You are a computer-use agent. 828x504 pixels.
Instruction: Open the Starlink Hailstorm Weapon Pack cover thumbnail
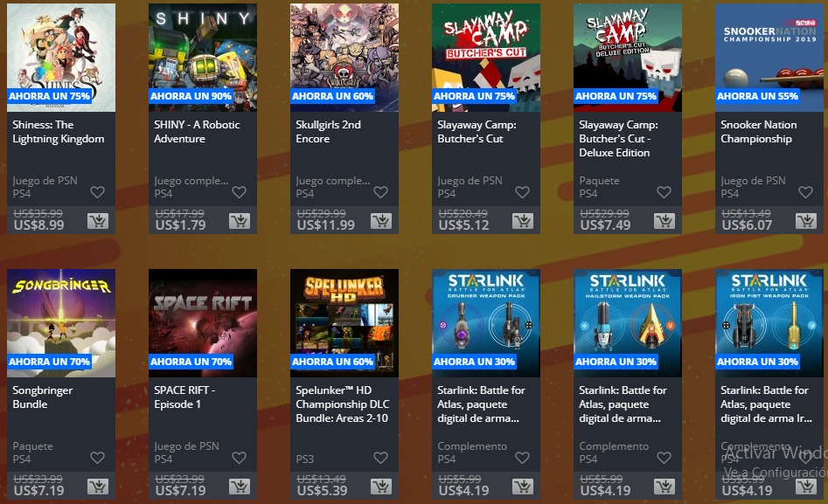[628, 323]
